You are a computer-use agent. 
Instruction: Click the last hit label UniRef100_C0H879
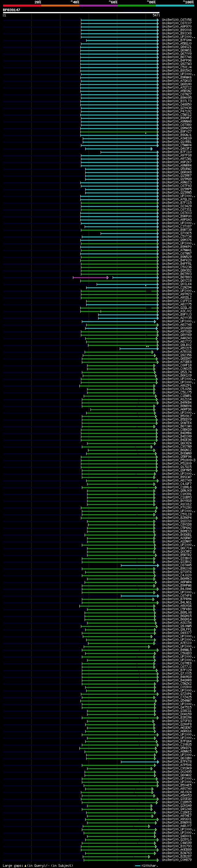click(x=176, y=860)
